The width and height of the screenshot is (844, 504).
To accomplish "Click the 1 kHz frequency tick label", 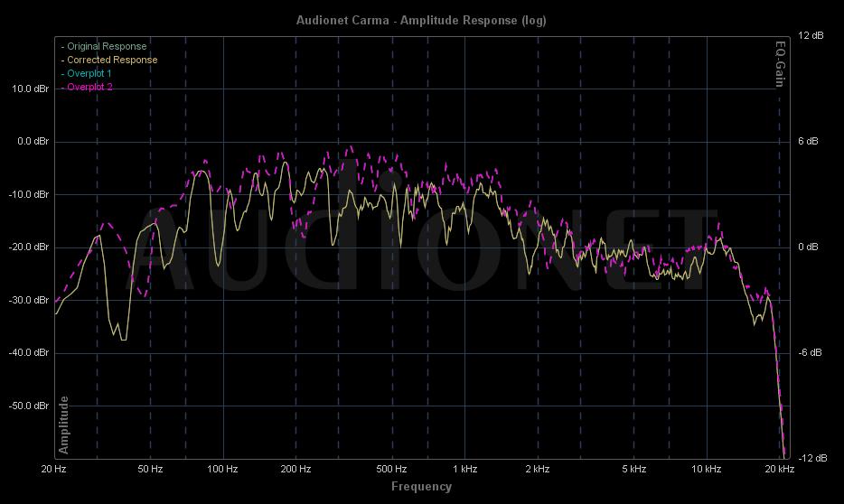I will coord(464,470).
